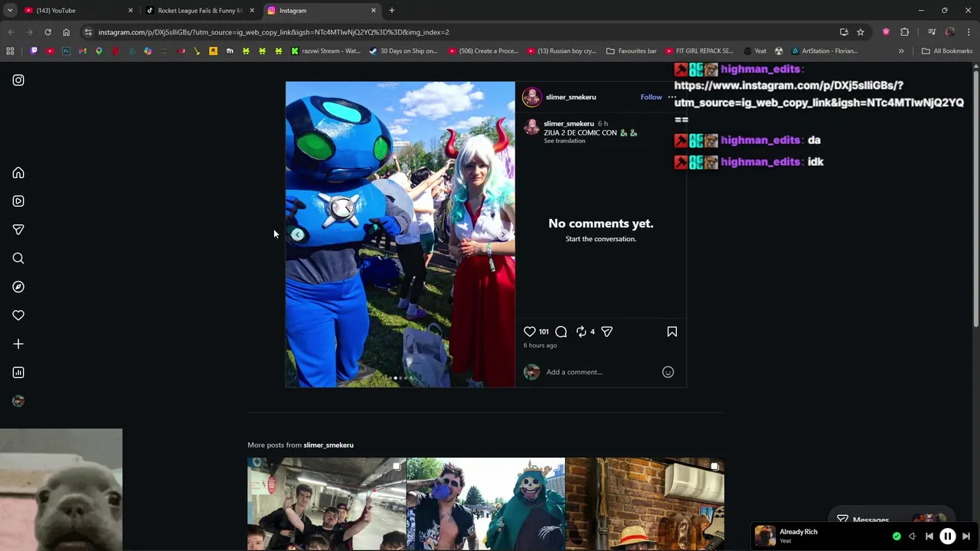
Task: Click the browser address bar
Action: click(x=459, y=32)
